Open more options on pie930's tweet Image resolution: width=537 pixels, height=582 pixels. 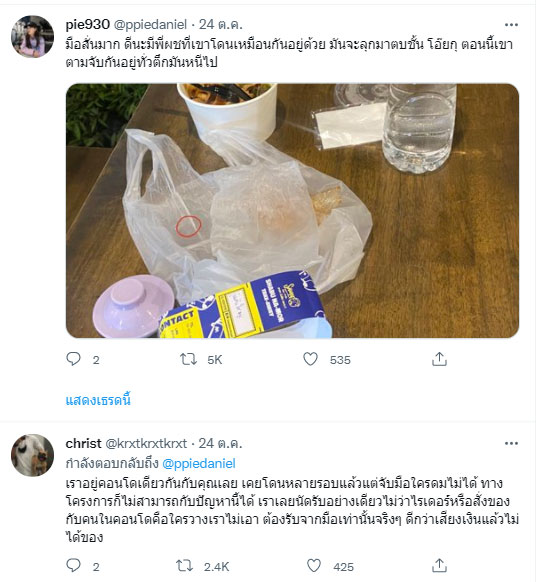point(511,25)
